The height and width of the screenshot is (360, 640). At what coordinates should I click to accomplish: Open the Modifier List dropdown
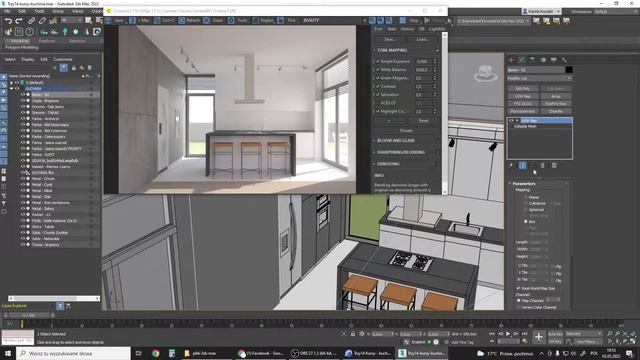539,78
